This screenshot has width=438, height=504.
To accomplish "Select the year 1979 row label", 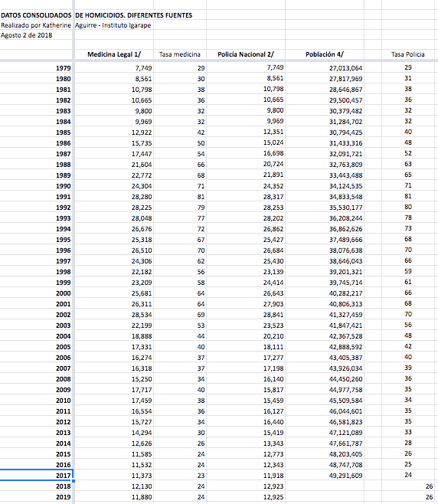I will tap(64, 68).
